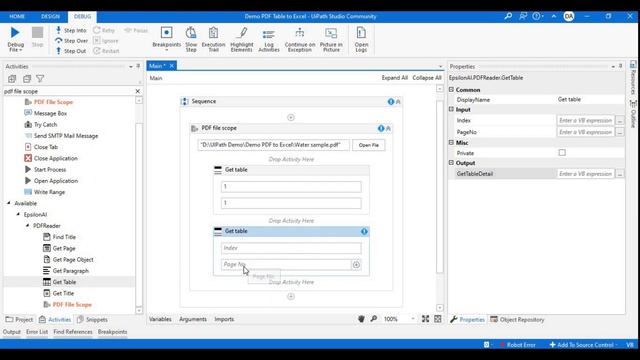640x360 pixels.
Task: Click the Step Into command
Action: [x=71, y=30]
